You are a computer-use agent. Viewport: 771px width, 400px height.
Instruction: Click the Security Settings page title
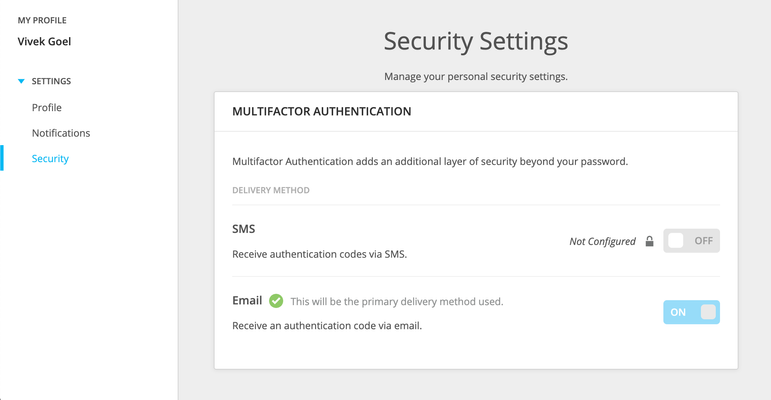point(475,41)
